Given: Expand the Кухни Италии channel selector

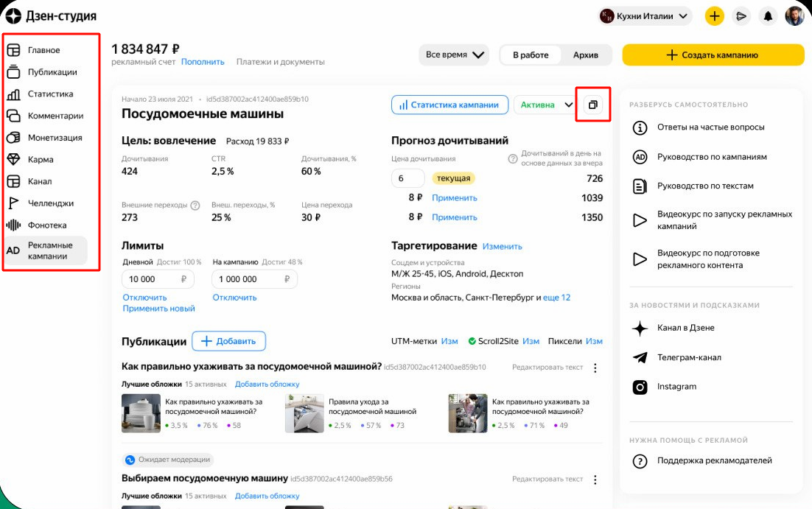Looking at the screenshot, I should pyautogui.click(x=645, y=16).
